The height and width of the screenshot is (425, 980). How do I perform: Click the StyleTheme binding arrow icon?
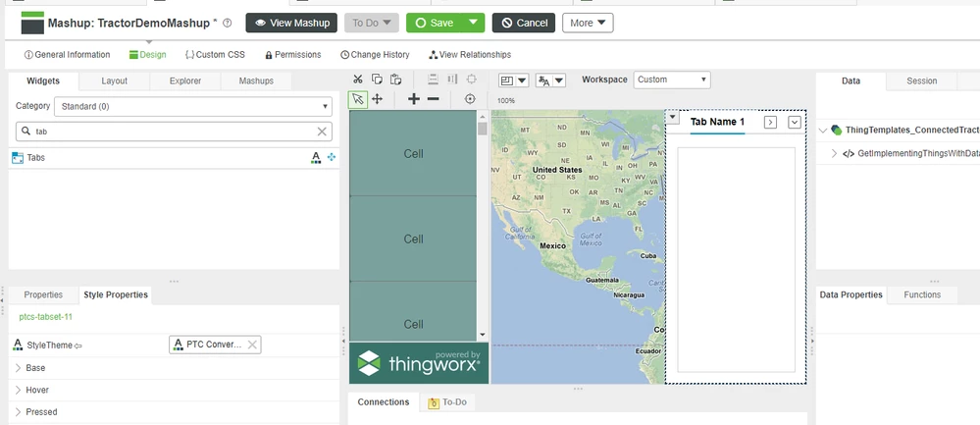pos(78,345)
